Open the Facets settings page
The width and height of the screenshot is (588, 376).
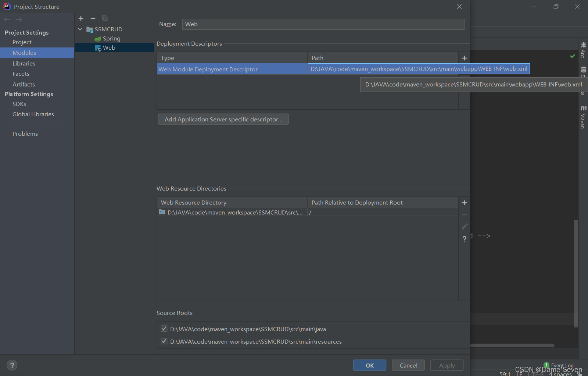(x=21, y=74)
